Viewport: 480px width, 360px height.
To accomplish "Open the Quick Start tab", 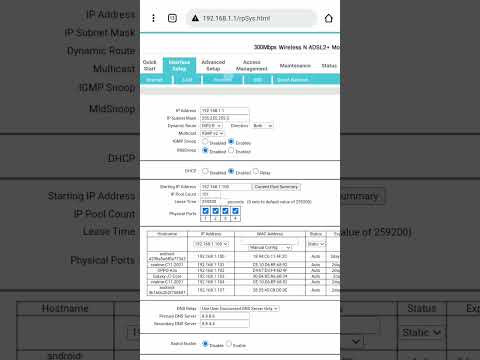I will 149,65.
